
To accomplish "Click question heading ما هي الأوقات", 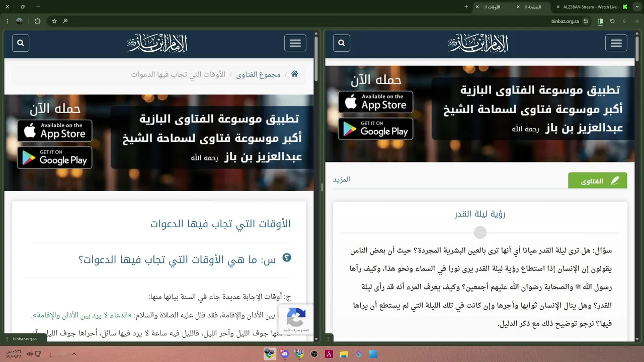I will tap(177, 260).
